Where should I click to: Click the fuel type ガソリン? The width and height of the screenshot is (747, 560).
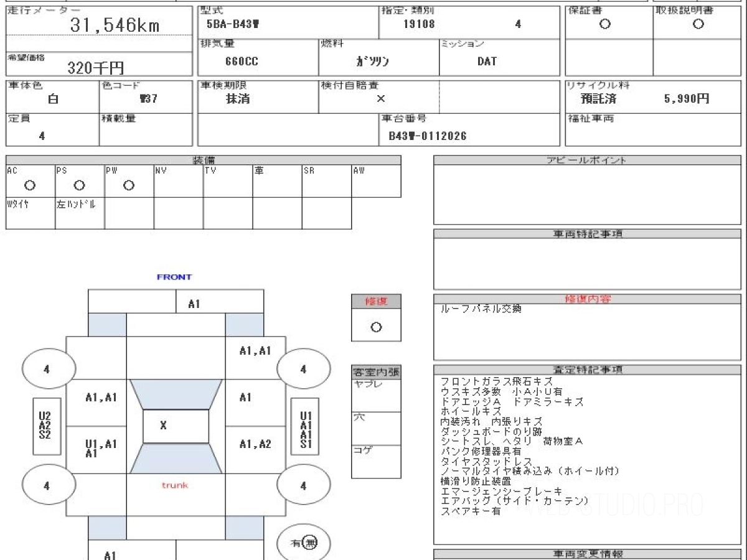tap(372, 62)
